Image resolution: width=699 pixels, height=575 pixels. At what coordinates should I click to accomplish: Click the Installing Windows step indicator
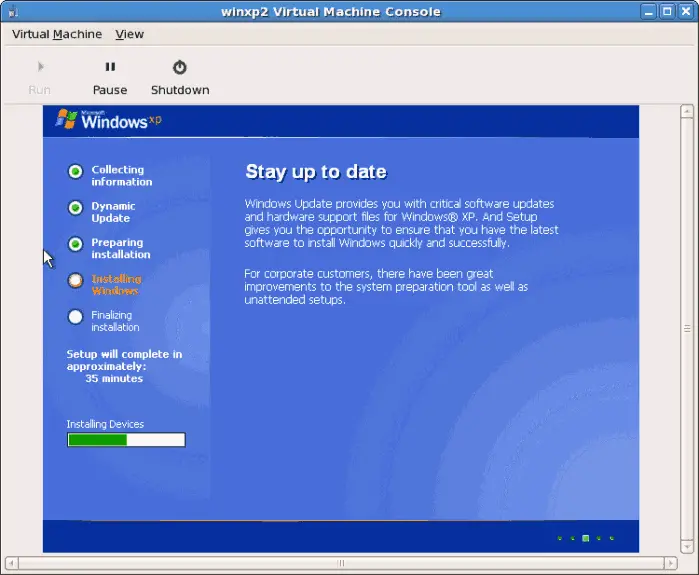(x=75, y=281)
